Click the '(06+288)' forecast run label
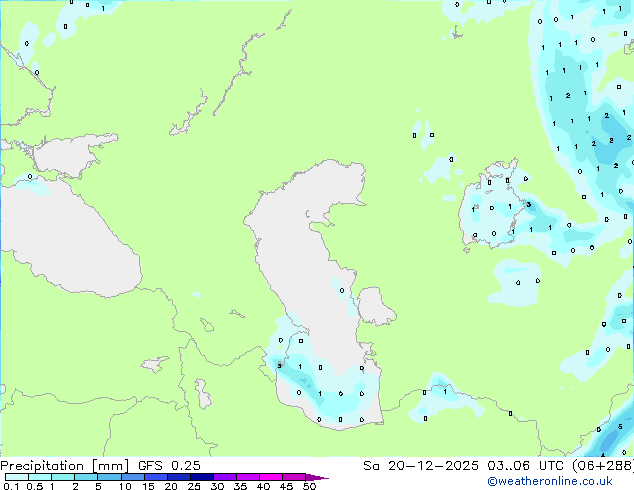Screen dimensions: 634x490 (x=603, y=466)
